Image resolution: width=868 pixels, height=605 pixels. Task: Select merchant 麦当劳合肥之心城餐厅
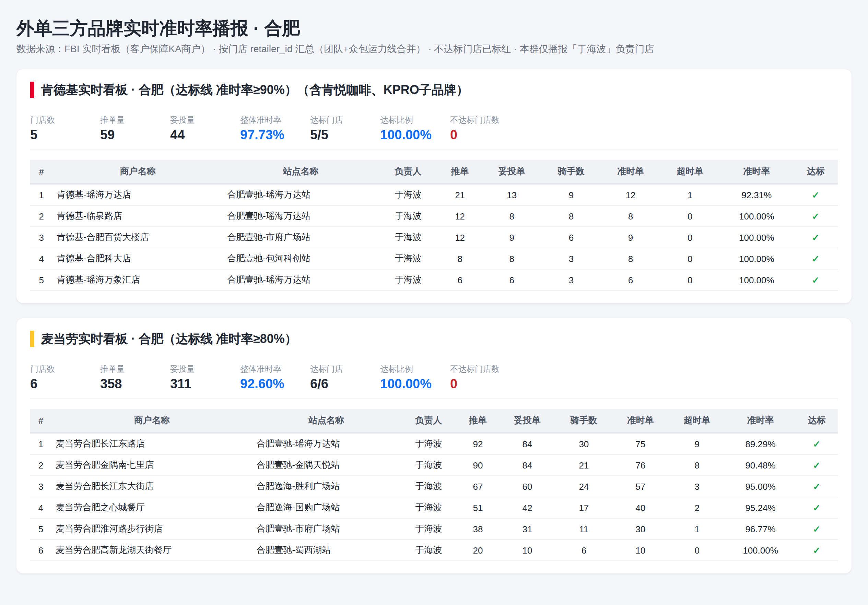(100, 508)
